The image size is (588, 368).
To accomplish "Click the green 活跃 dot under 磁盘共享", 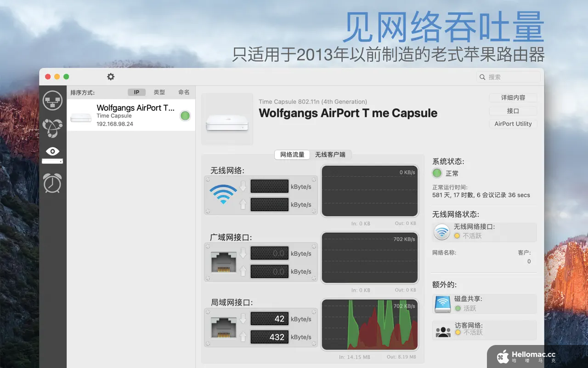I will click(x=458, y=308).
